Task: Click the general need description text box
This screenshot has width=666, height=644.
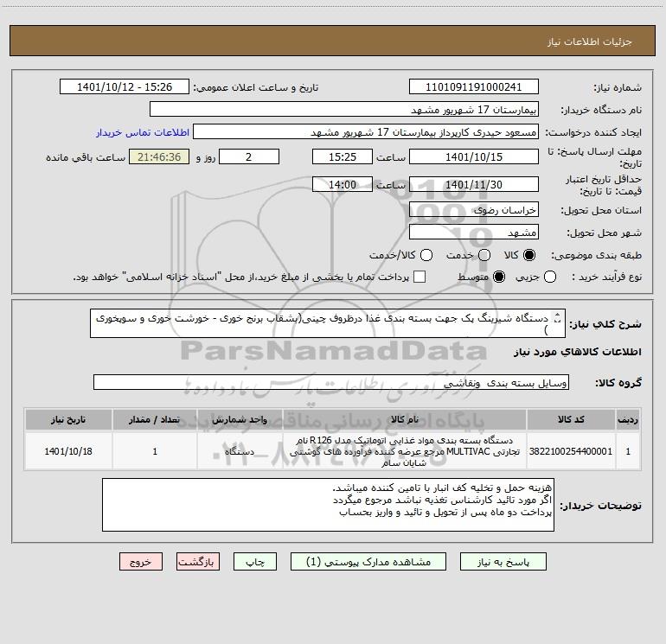Action: 328,323
